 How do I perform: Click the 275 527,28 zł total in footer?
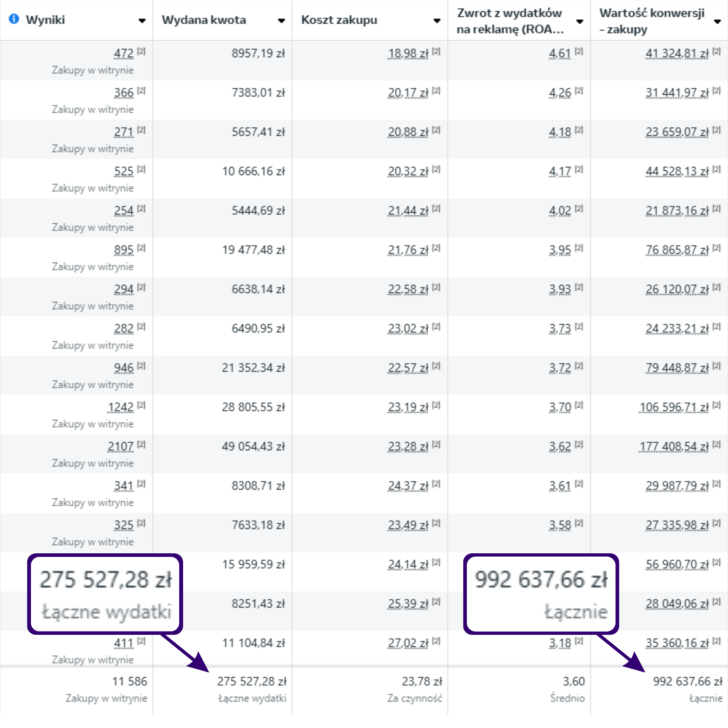point(252,681)
